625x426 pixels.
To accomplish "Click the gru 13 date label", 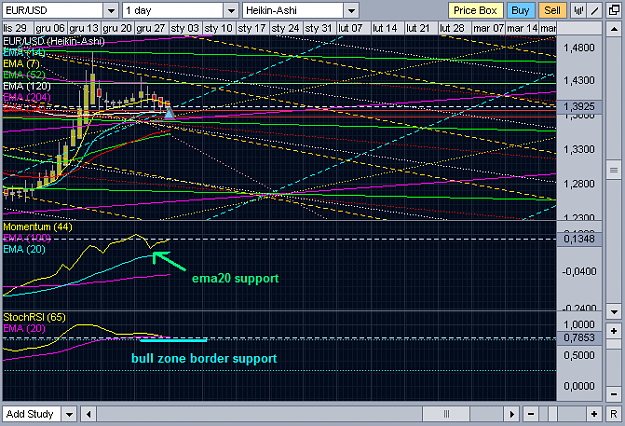I will click(x=83, y=28).
